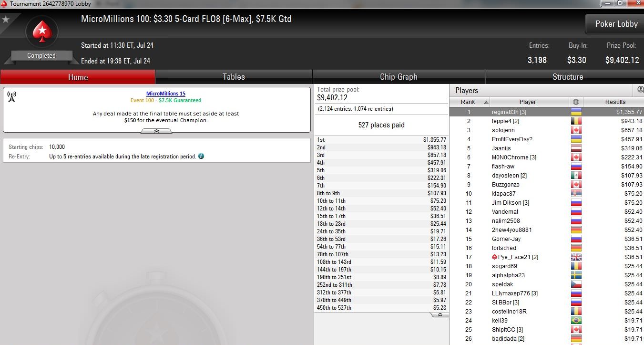Click the favorite star icon in the top-left corner
Screen dimensions: 644x345
tap(6, 20)
